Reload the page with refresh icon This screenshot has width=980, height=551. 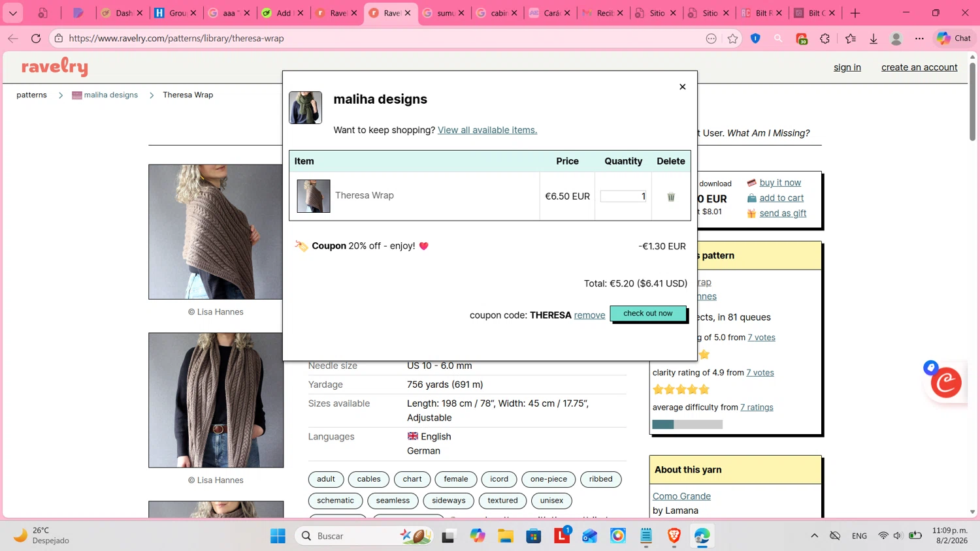tap(36, 39)
